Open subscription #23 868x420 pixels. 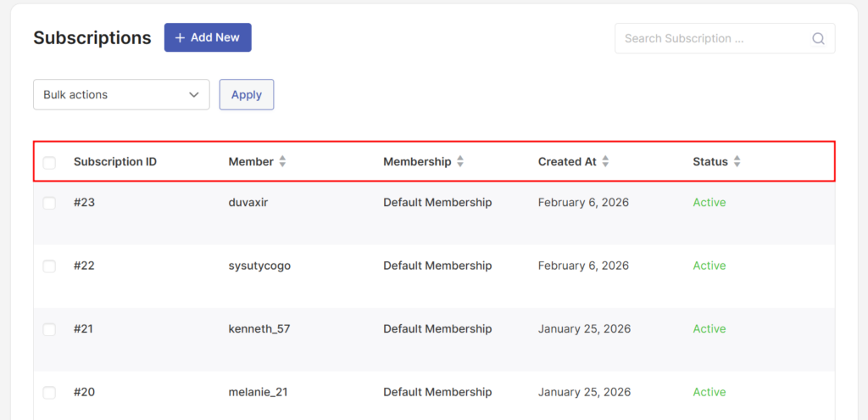[x=84, y=202]
